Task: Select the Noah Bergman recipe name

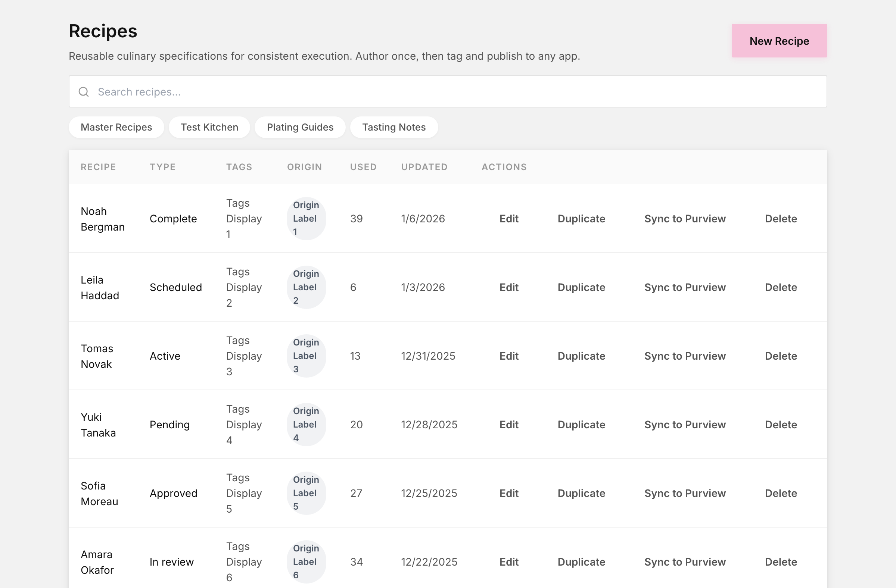Action: coord(102,219)
